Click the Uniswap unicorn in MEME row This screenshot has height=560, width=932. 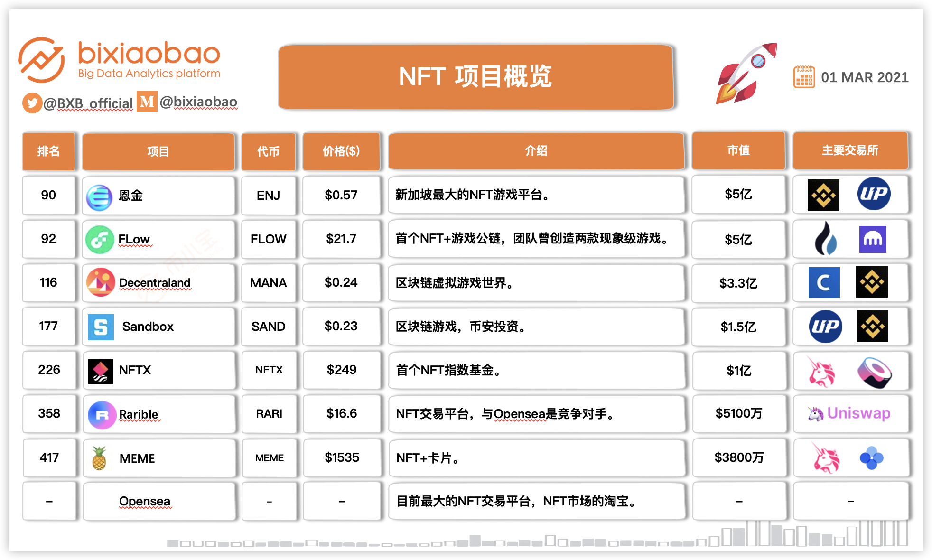click(x=826, y=458)
